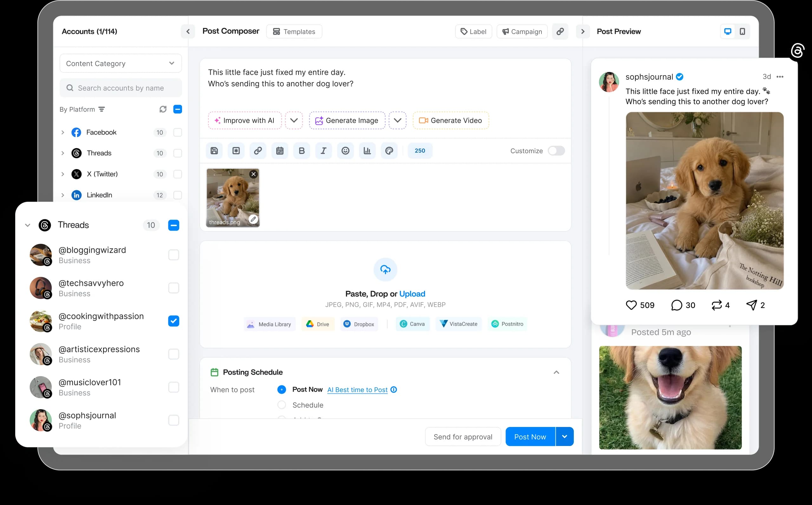Click Send for approval button

coord(463,436)
